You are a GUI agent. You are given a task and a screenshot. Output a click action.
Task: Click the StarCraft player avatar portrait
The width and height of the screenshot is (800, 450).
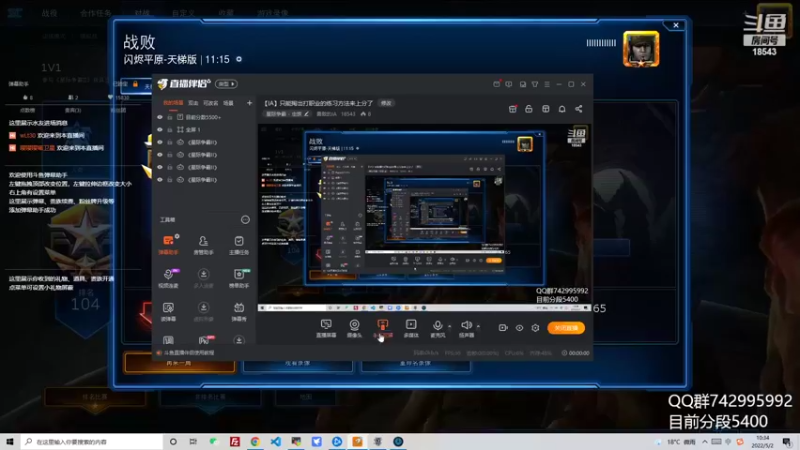click(x=641, y=49)
